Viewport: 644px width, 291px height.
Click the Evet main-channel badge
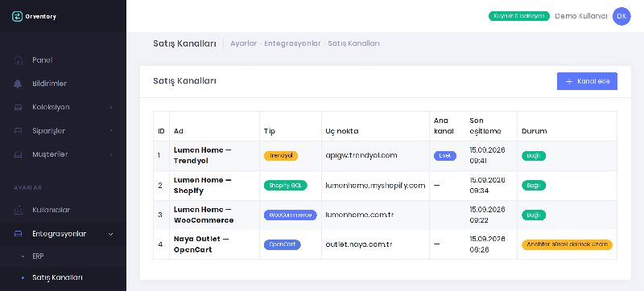[x=445, y=156]
